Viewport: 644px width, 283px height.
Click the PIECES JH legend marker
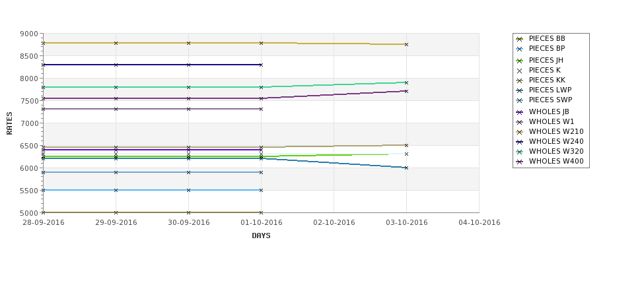click(x=520, y=61)
